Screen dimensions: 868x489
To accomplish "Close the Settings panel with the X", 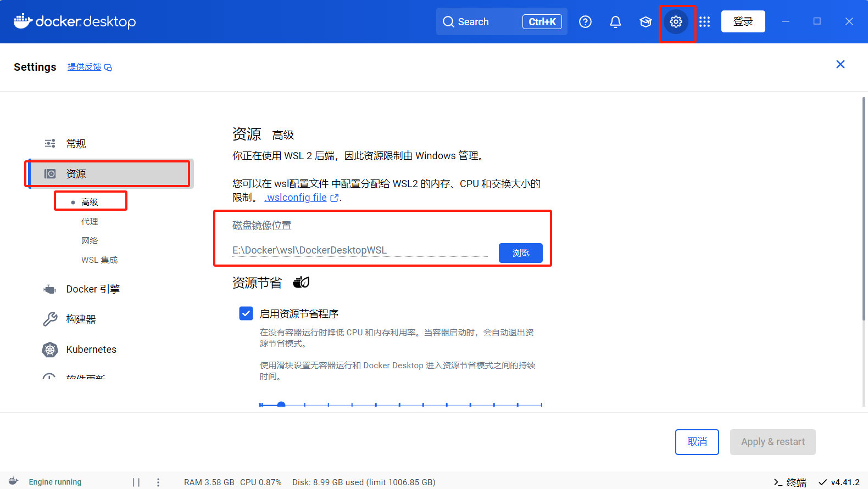I will coord(840,64).
